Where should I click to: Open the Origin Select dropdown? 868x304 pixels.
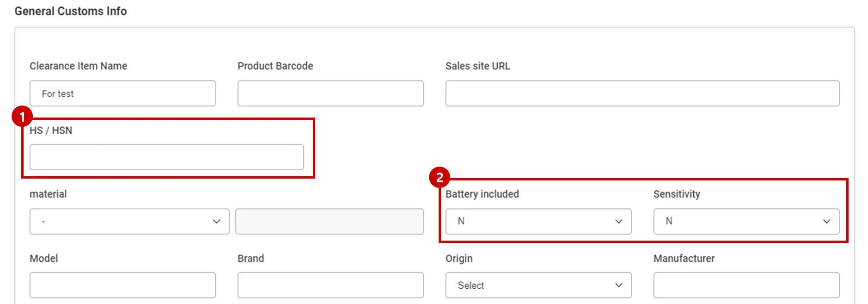pyautogui.click(x=538, y=285)
